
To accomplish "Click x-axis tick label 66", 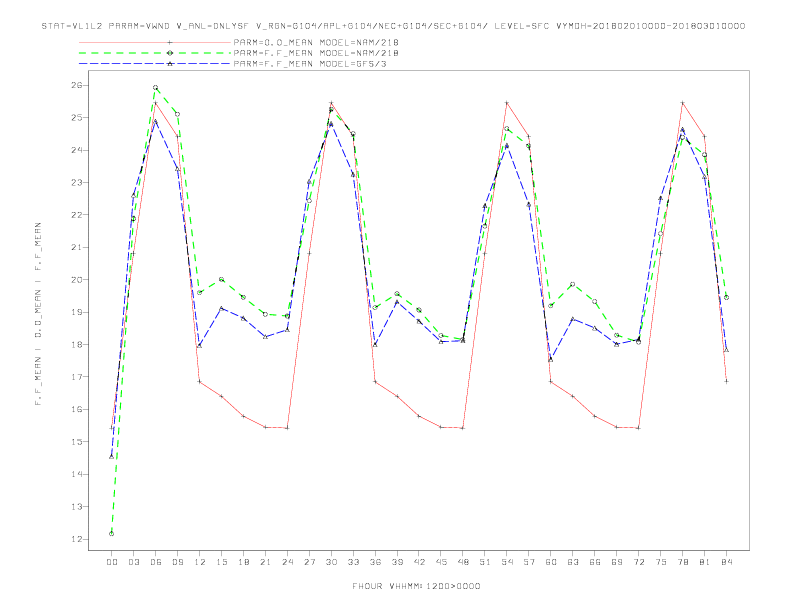I will point(595,562).
